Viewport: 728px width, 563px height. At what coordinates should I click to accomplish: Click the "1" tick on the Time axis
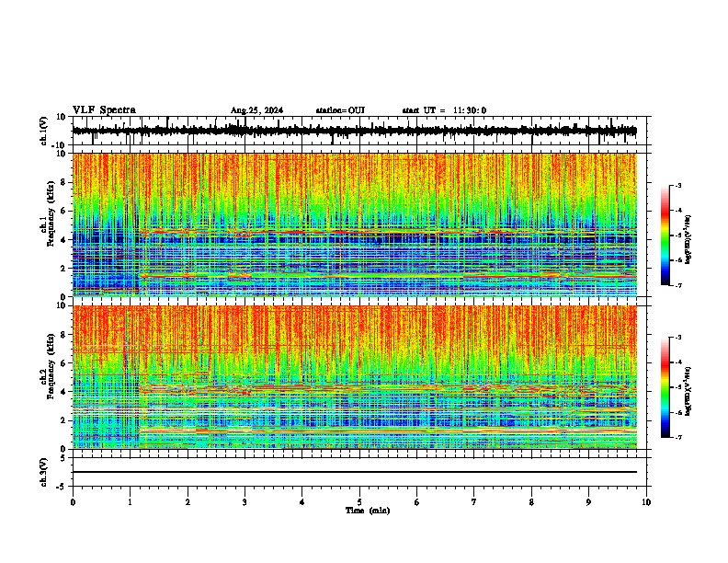pyautogui.click(x=130, y=502)
